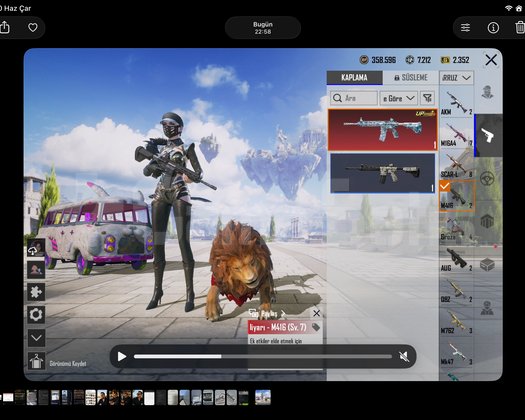Open the character outfit category icon
The image size is (525, 420).
[488, 92]
